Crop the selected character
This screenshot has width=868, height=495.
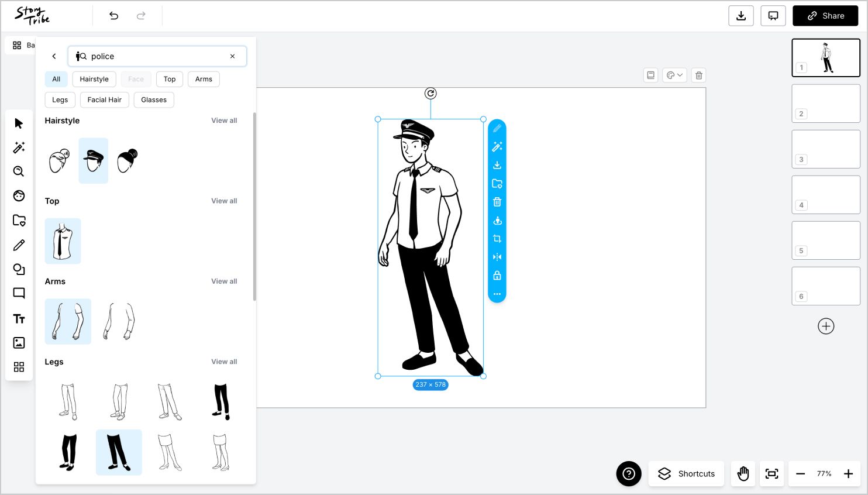(x=497, y=239)
